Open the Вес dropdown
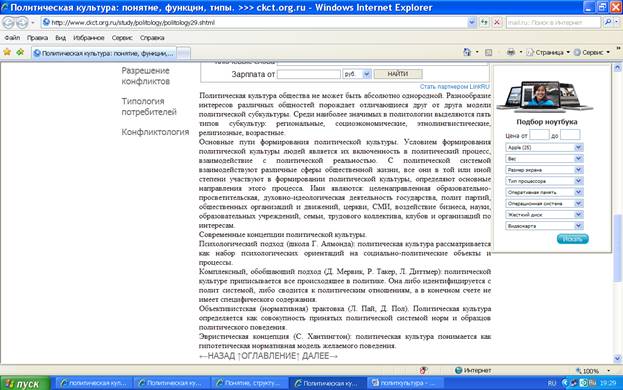Image resolution: width=623 pixels, height=390 pixels. tap(544, 158)
